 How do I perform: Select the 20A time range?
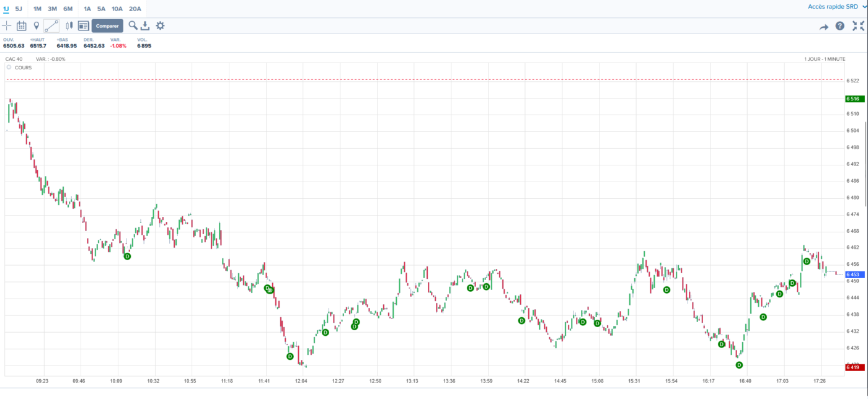point(135,9)
